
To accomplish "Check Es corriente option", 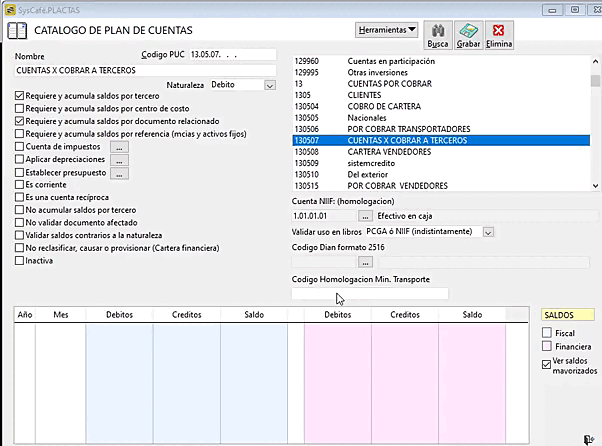I will 19,185.
